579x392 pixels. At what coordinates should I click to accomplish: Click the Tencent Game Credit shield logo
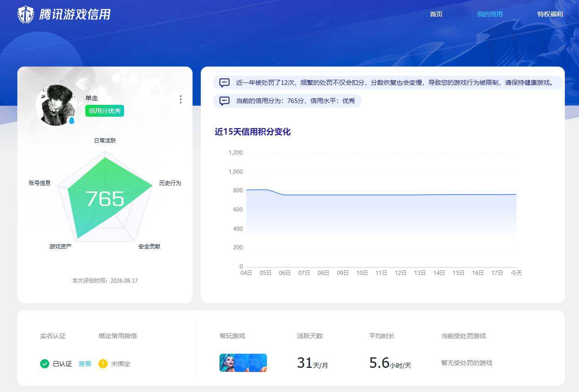[x=26, y=15]
